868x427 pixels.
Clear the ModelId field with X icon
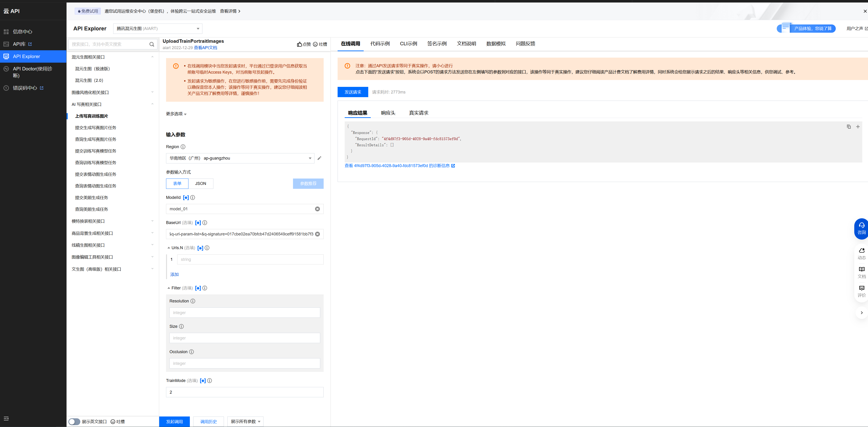pos(317,209)
